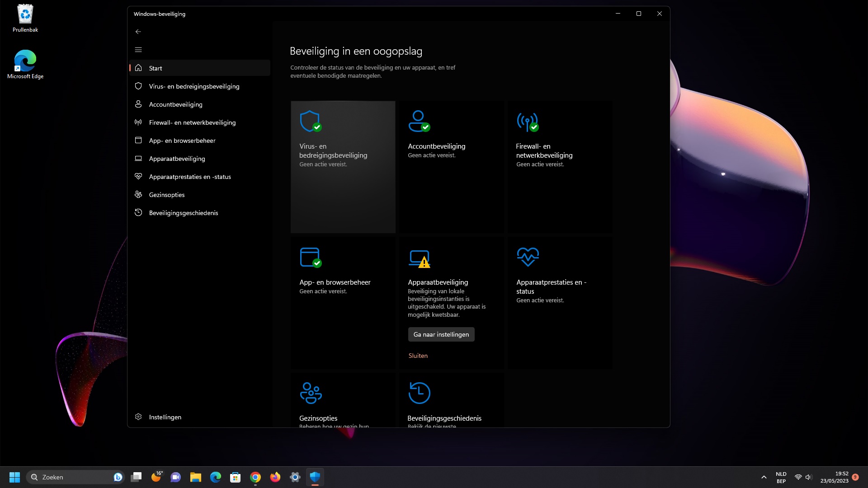Click the virus protection shield tile icon
The image size is (868, 488).
point(311,121)
